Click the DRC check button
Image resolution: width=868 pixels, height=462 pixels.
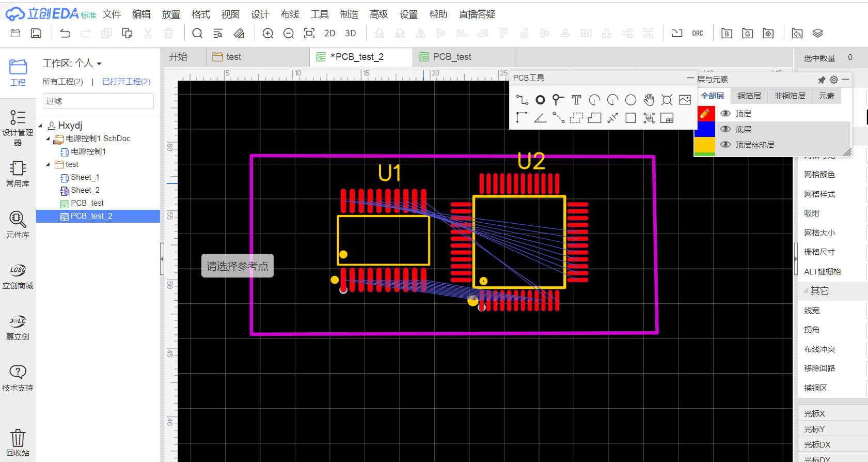pyautogui.click(x=698, y=34)
